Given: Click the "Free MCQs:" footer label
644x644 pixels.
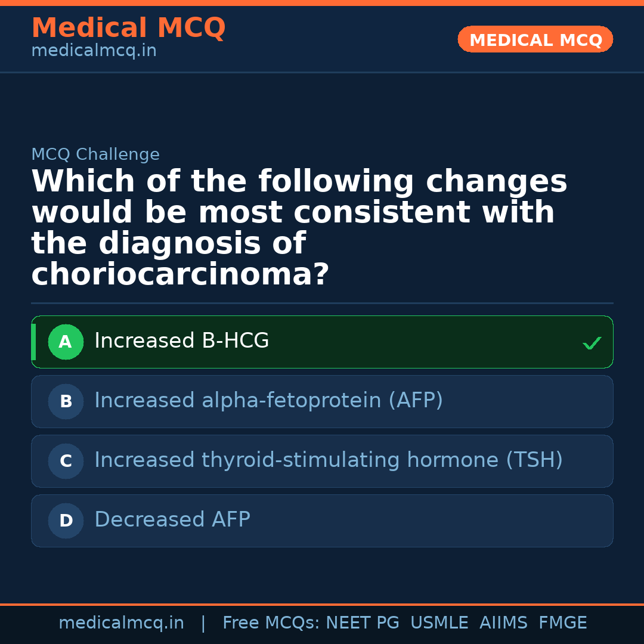Looking at the screenshot, I should (271, 623).
